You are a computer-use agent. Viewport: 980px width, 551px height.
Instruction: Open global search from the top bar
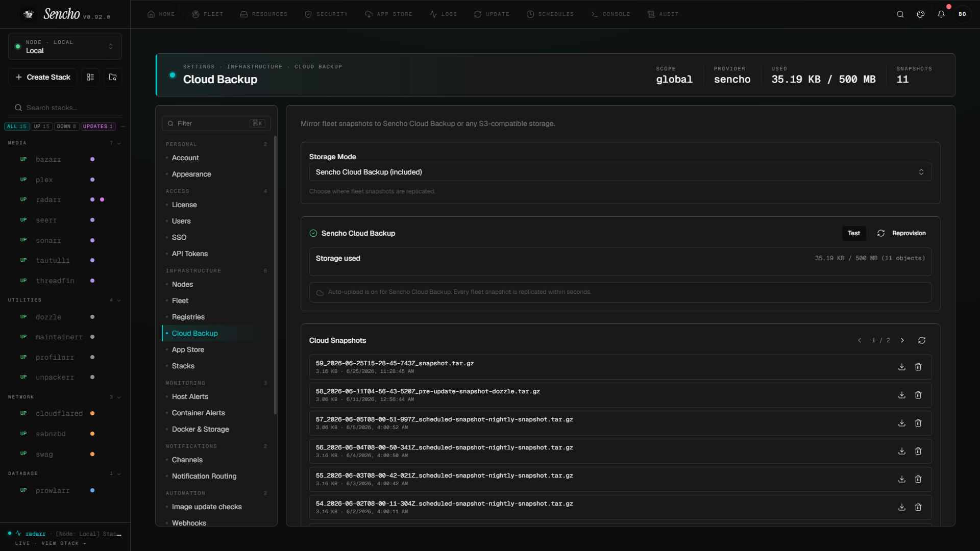pyautogui.click(x=900, y=14)
